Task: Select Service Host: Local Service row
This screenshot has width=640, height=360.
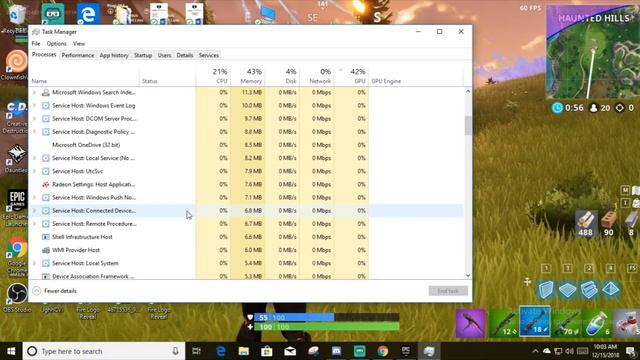Action: (247, 158)
